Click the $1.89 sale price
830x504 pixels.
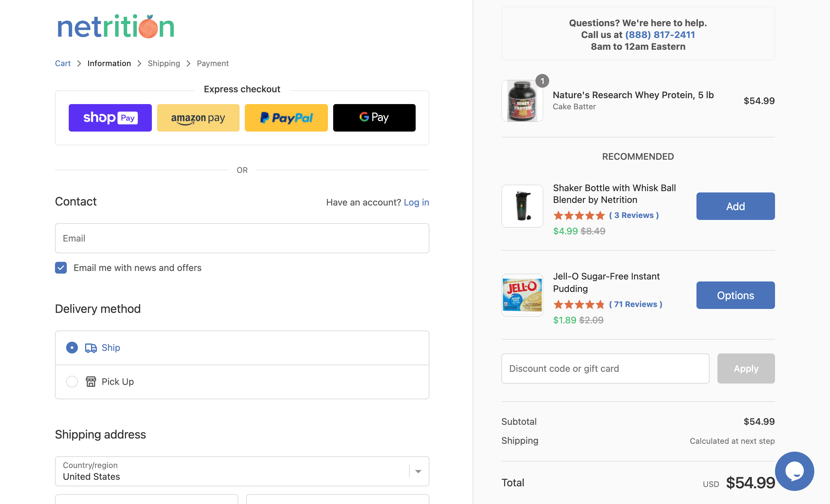[564, 320]
